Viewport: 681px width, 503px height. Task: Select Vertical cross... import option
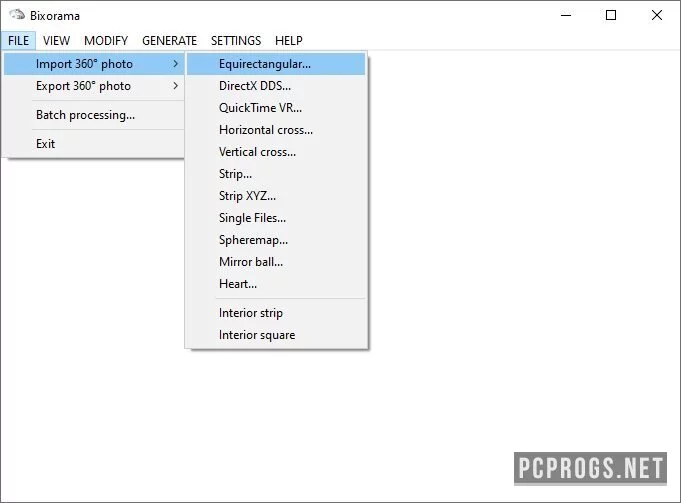pos(276,152)
